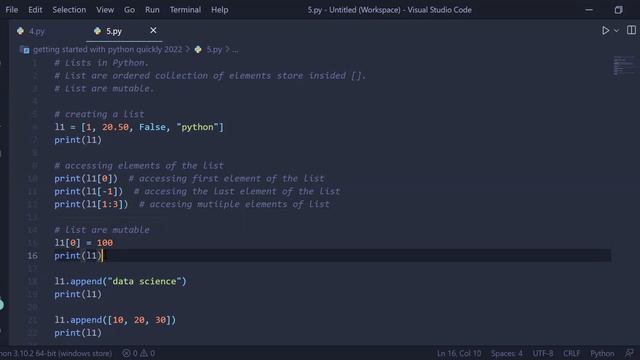Open the breadcrumb symbol ellipsis
This screenshot has width=640, height=360.
pyautogui.click(x=235, y=50)
